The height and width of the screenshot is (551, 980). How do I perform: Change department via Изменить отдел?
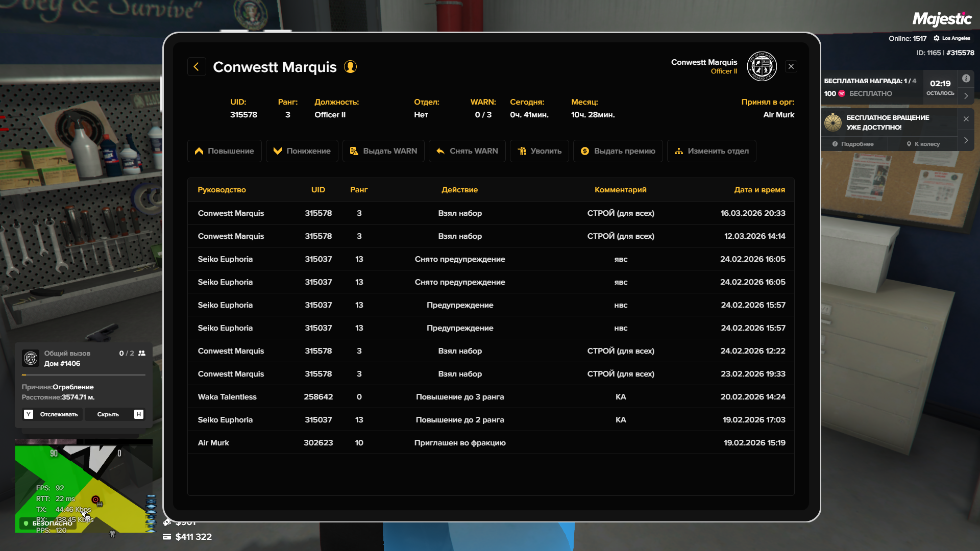pyautogui.click(x=711, y=151)
